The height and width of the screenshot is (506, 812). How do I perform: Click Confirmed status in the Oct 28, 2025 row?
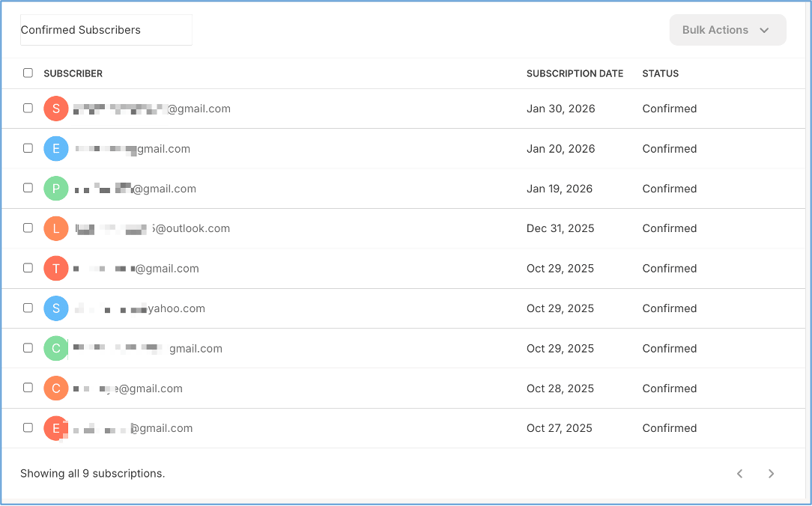tap(669, 388)
